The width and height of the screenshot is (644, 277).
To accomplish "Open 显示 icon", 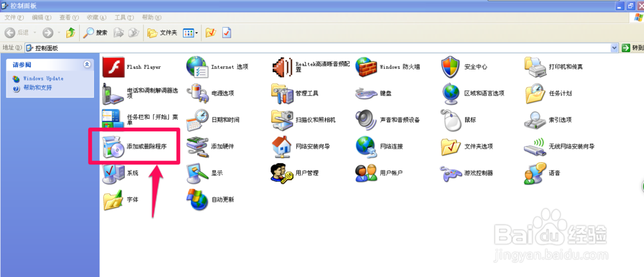I will (x=198, y=173).
